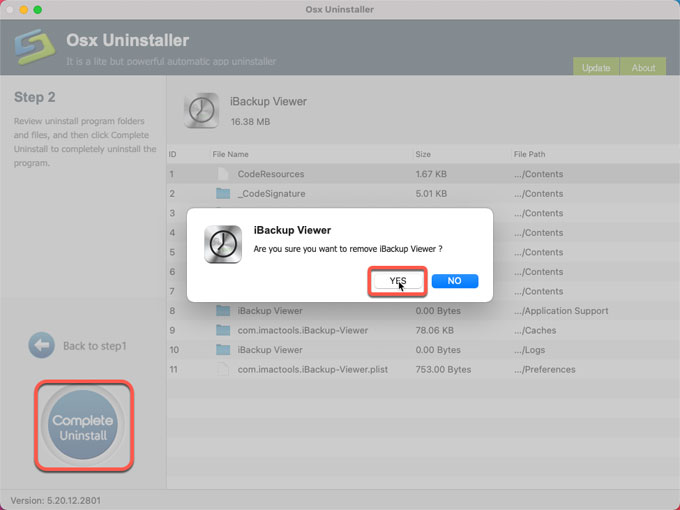
Task: Click the iBackup Viewer name in the row numbered 8
Action: tap(270, 311)
